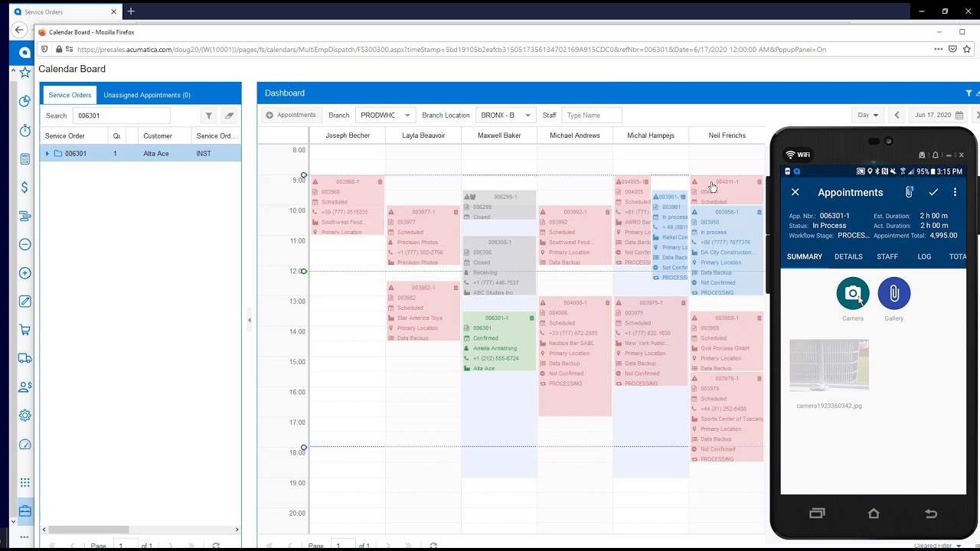The width and height of the screenshot is (980, 551).
Task: Switch to Unassigned Appointments tab
Action: (147, 95)
